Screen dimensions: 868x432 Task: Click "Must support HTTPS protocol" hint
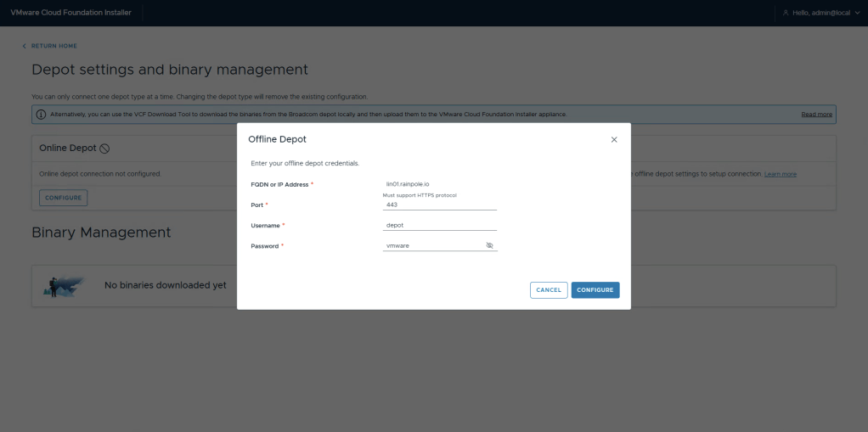420,195
